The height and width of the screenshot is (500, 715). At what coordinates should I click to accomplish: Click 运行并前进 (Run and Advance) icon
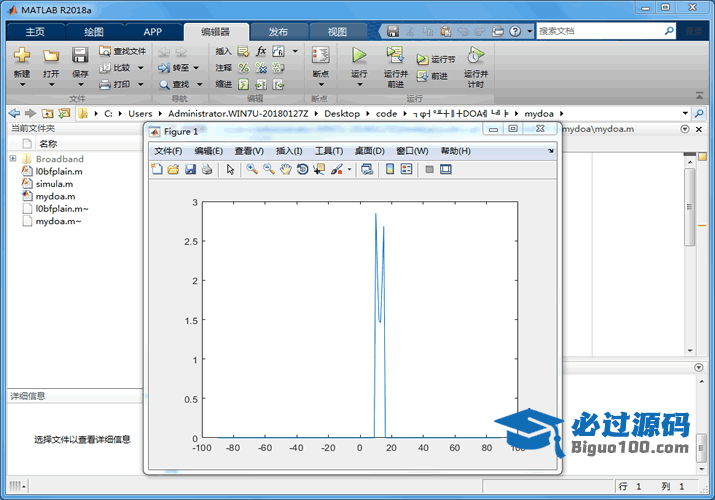click(x=395, y=55)
